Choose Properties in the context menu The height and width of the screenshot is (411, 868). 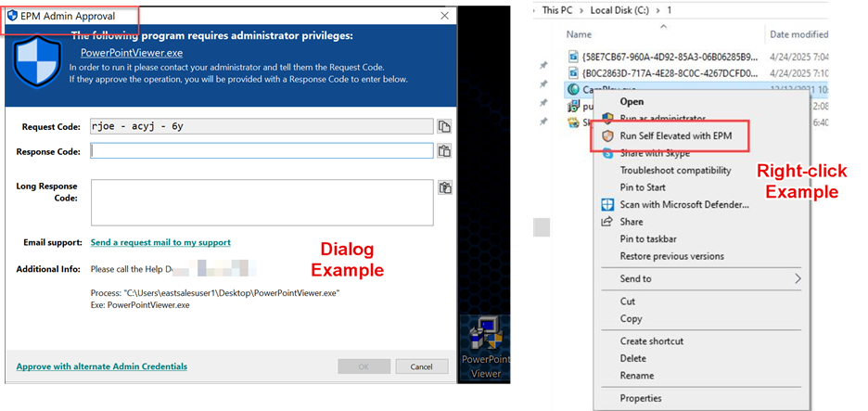click(641, 398)
